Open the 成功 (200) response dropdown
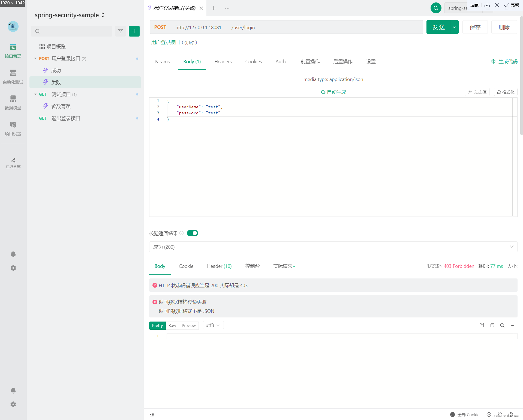Screen dimensions: 523x420 coord(333,247)
